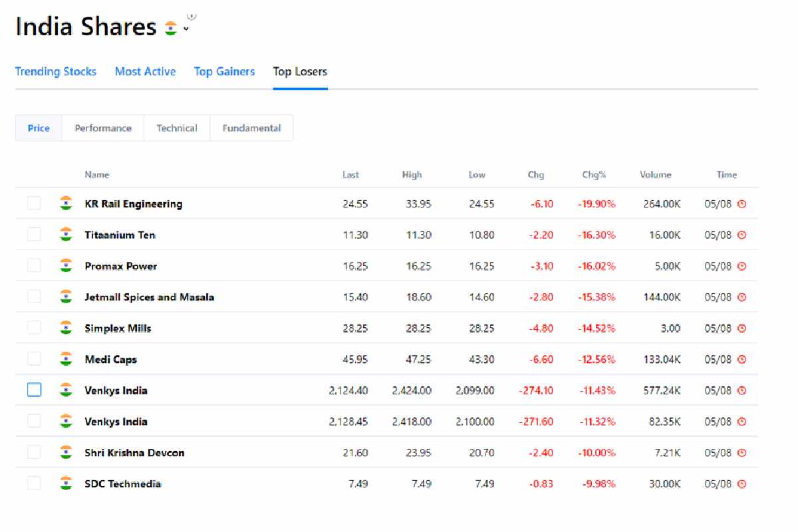Check the Jetmall Spices and Masala checkbox
The width and height of the screenshot is (798, 532).
[34, 297]
